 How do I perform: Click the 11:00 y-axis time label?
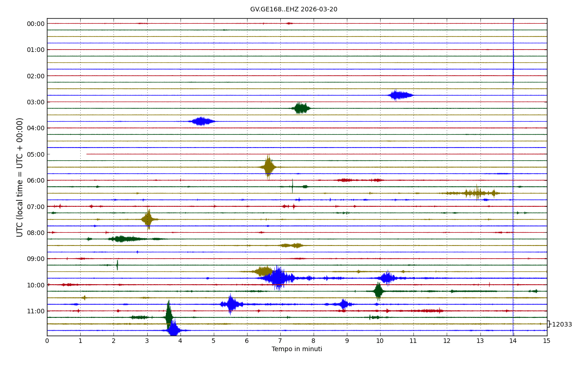pos(36,311)
